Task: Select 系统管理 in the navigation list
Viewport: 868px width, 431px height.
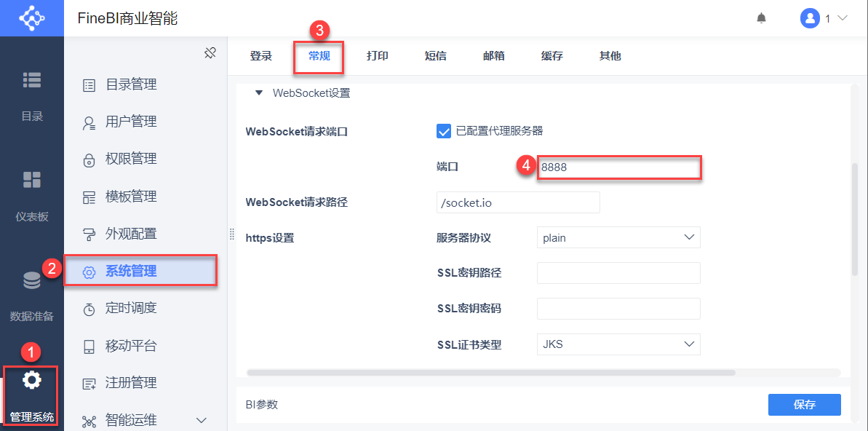Action: [x=140, y=271]
